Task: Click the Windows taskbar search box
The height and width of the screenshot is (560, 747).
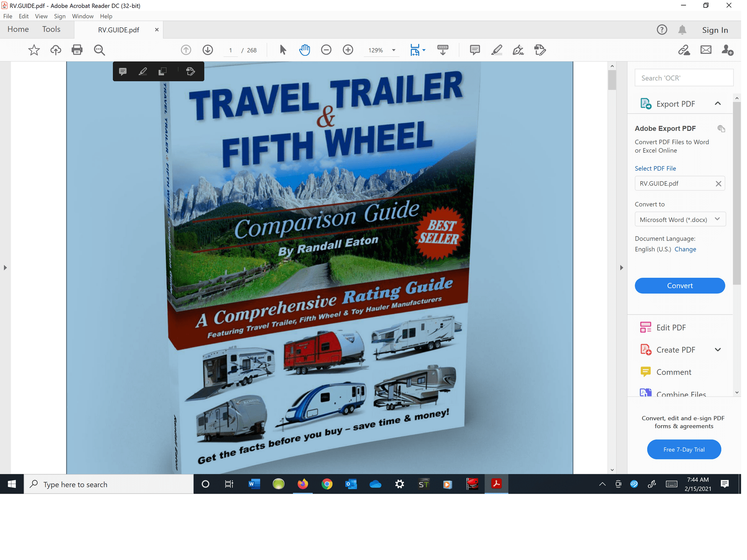Action: pos(109,484)
